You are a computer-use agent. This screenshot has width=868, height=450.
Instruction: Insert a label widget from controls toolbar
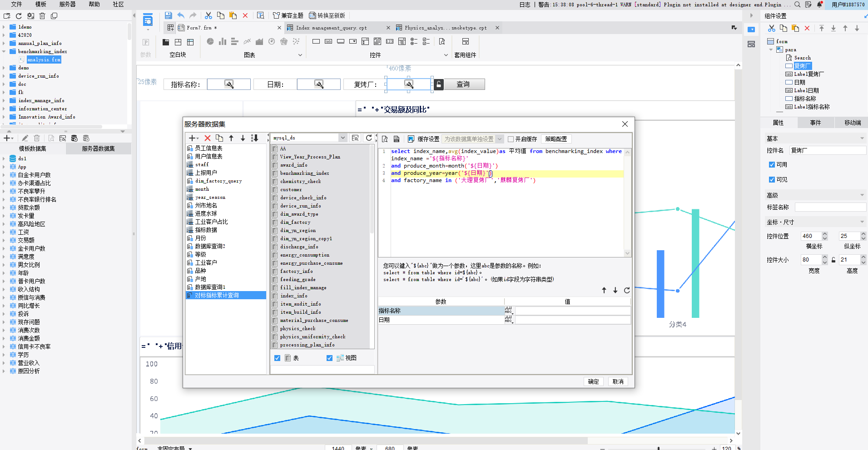328,41
